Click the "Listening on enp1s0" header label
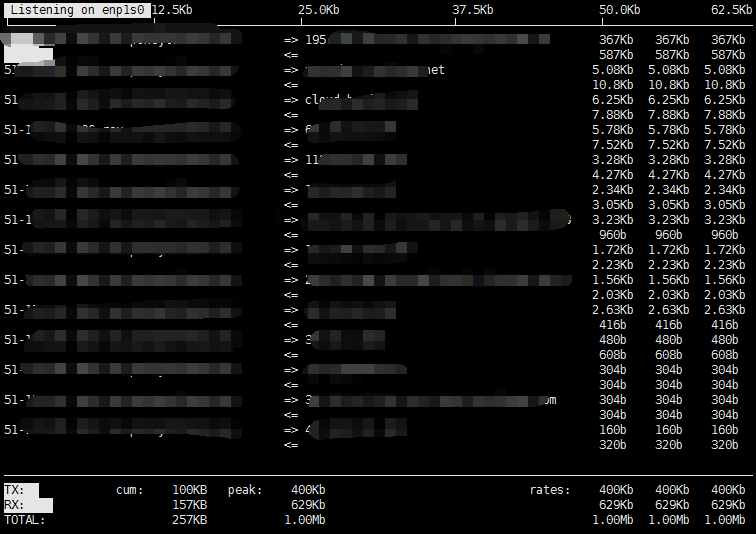 (77, 9)
